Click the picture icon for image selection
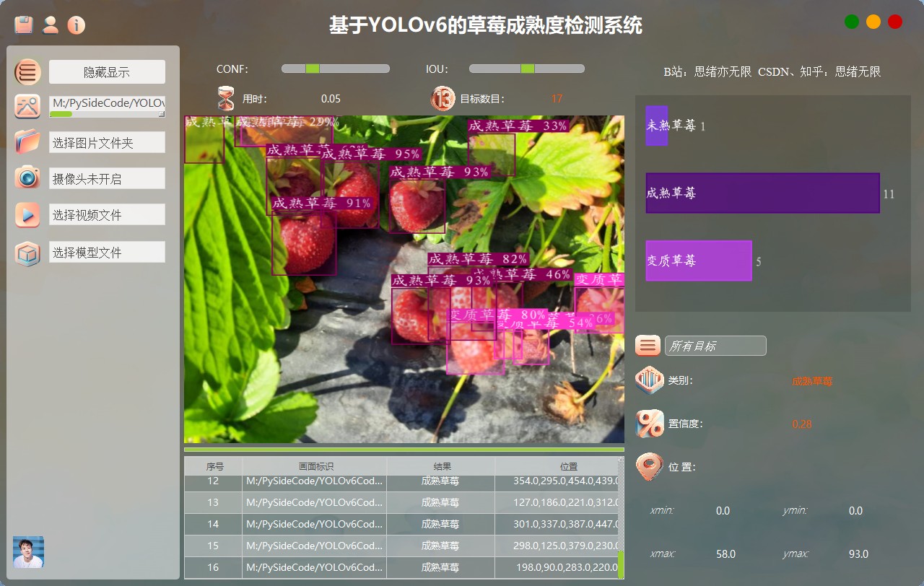Viewport: 924px width, 586px height. (27, 106)
